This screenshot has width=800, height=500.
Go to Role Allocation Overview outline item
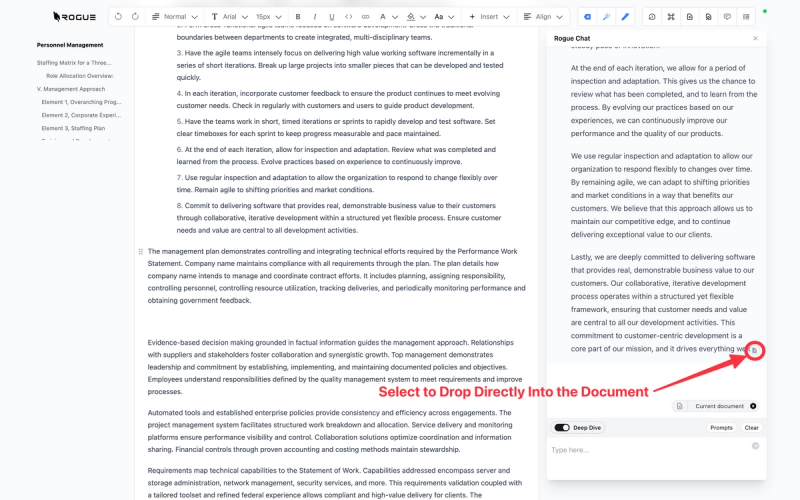coord(80,76)
